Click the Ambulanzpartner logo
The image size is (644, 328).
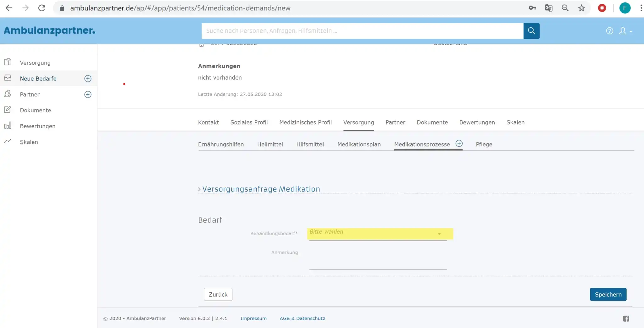(x=49, y=31)
